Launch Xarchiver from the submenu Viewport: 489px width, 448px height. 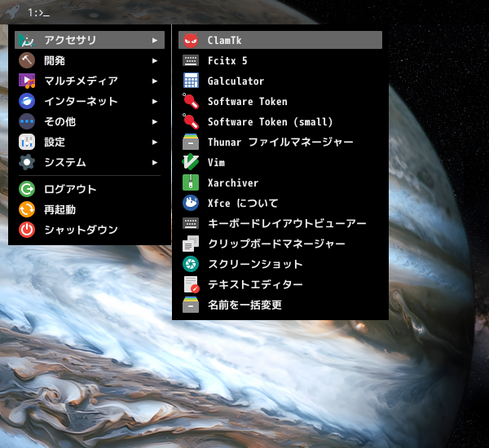coord(280,182)
